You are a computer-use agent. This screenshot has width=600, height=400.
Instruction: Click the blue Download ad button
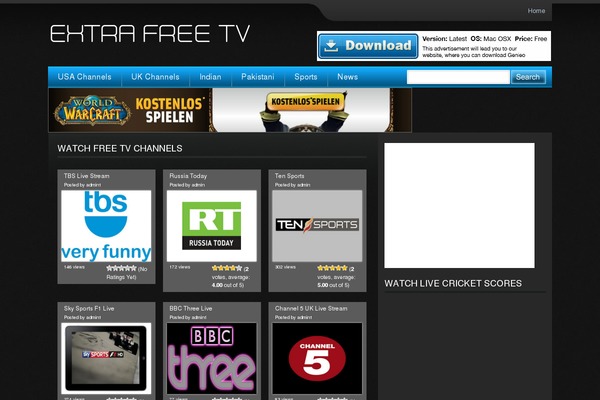(x=368, y=46)
